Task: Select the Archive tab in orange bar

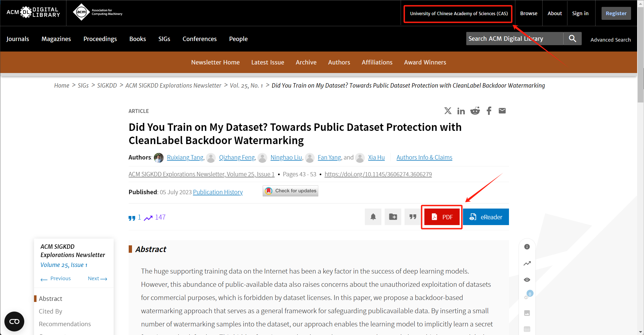Action: [306, 62]
